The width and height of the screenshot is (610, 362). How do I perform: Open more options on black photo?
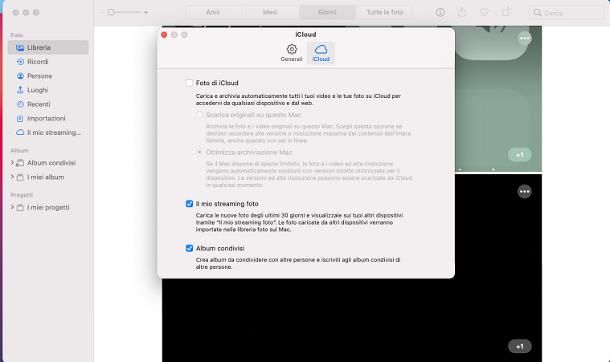click(x=524, y=191)
